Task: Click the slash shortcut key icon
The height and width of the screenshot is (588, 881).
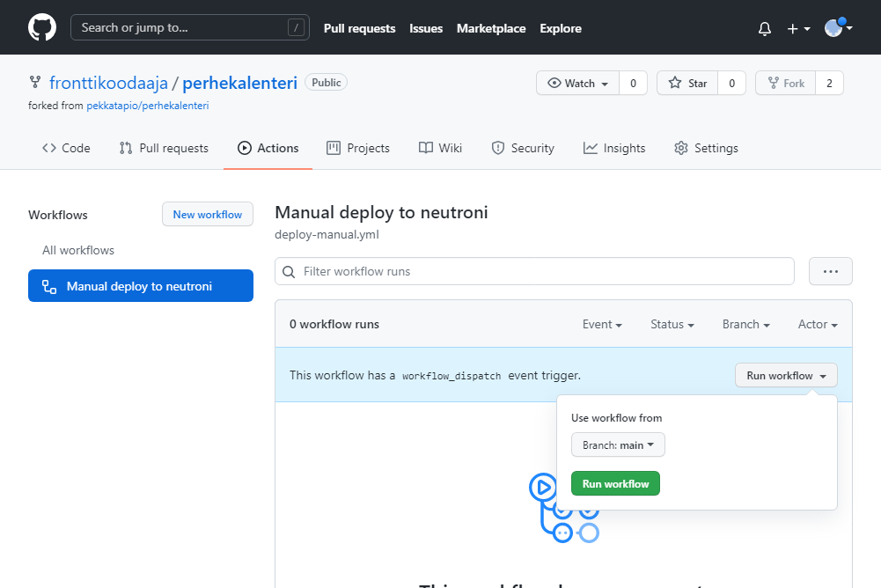Action: click(x=296, y=27)
